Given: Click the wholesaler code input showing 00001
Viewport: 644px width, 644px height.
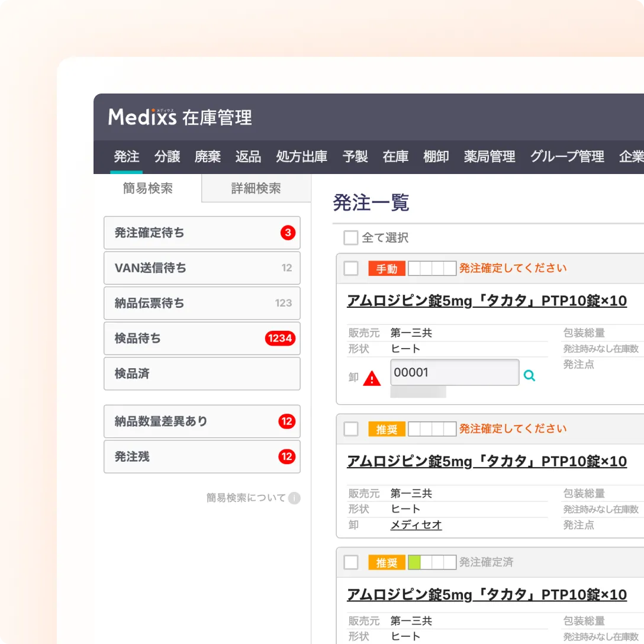Looking at the screenshot, I should tap(454, 372).
